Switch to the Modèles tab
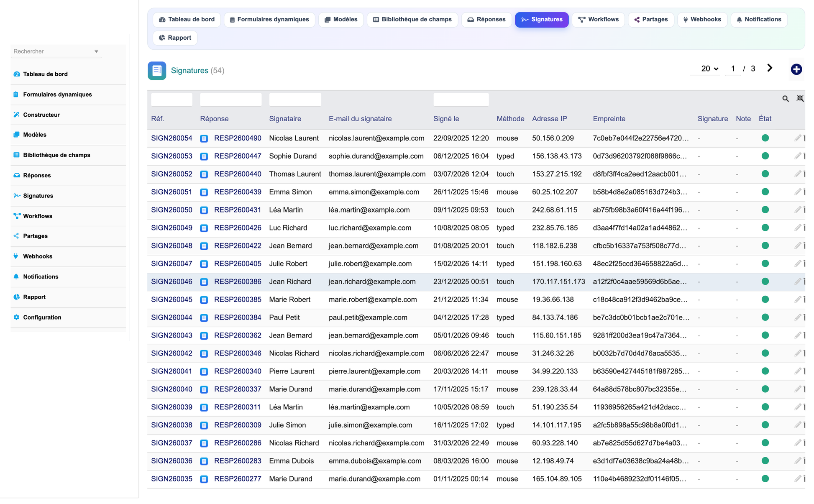 [x=341, y=20]
